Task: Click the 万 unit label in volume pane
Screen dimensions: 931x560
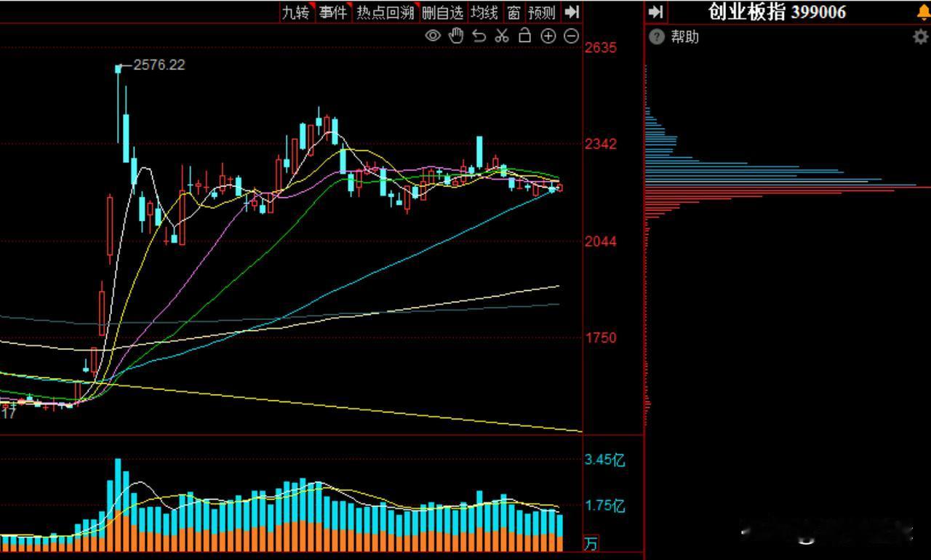Action: (x=591, y=543)
